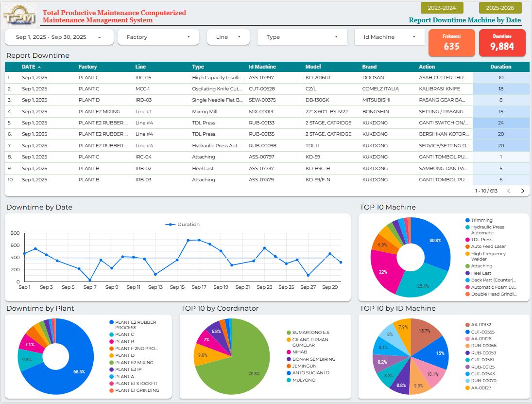
Task: Go to previous page of report table
Action: click(509, 191)
